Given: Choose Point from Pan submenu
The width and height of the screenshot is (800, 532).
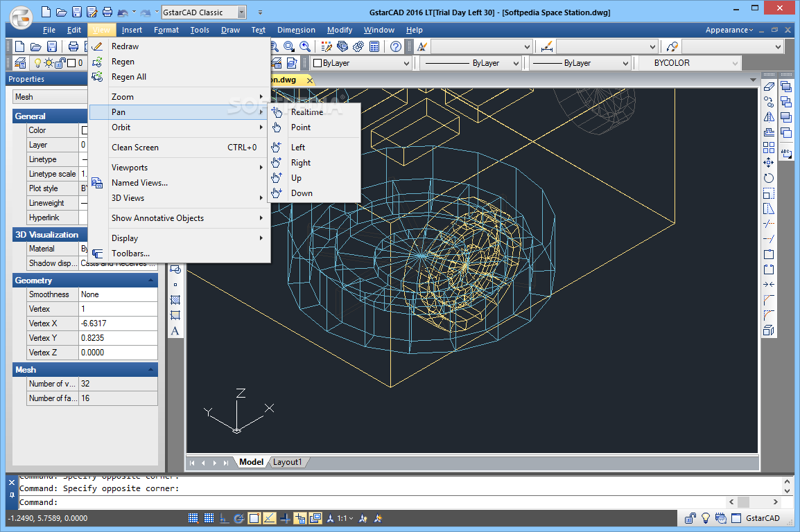Looking at the screenshot, I should tap(314, 127).
